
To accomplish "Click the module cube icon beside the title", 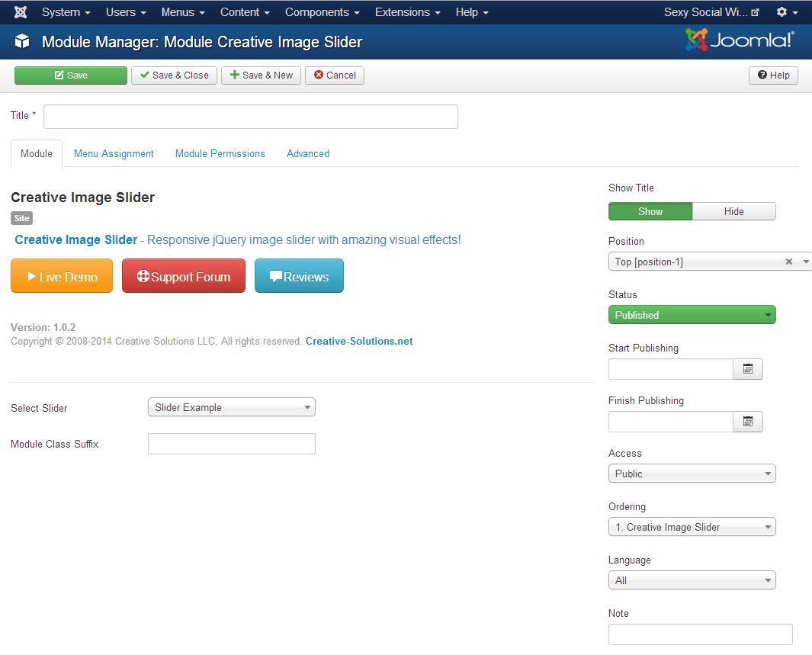I will click(22, 41).
